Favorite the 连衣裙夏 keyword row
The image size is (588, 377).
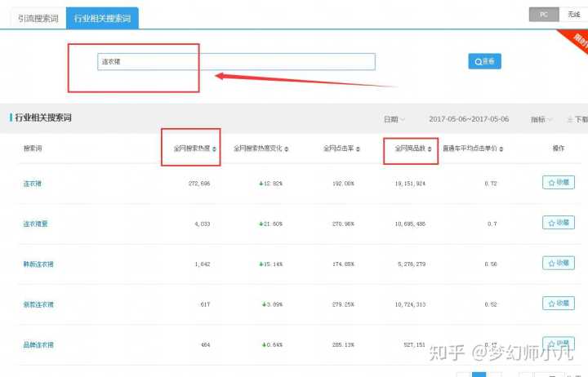coord(559,223)
